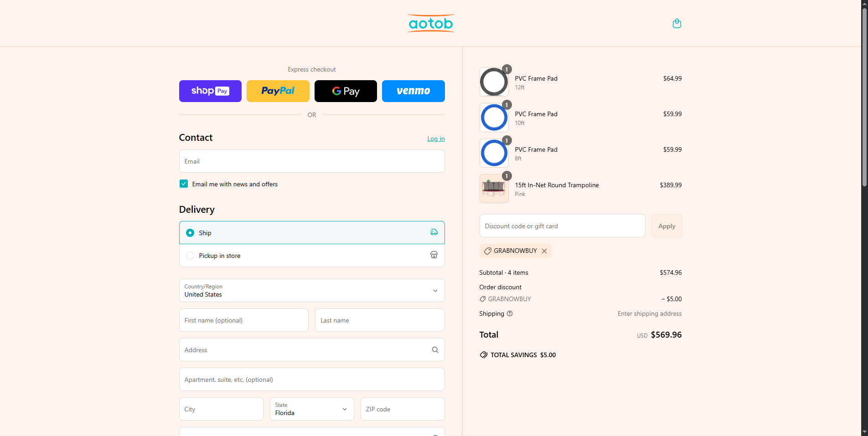Viewport: 868px width, 436px height.
Task: Click the Shipping help question icon
Action: 510,313
